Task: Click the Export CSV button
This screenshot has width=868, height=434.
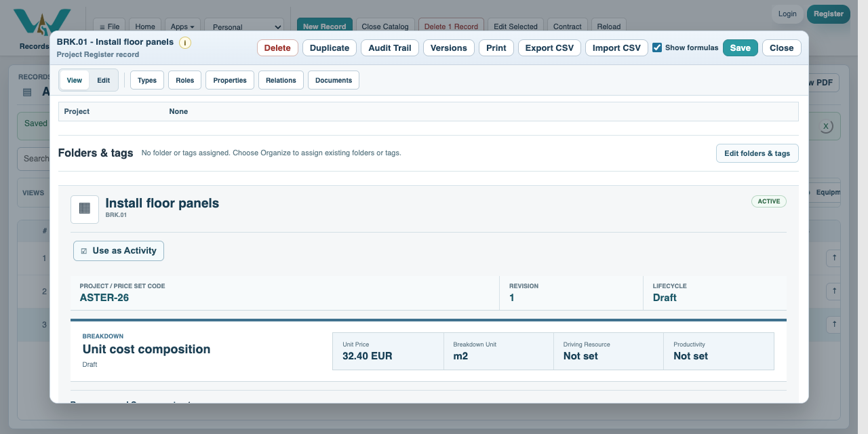Action: coord(549,47)
